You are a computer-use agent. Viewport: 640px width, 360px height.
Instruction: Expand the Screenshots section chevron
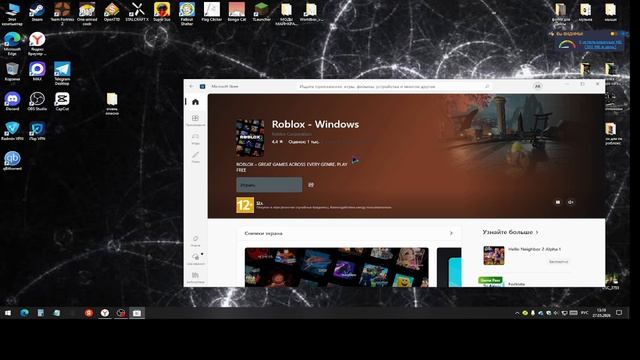click(x=451, y=233)
